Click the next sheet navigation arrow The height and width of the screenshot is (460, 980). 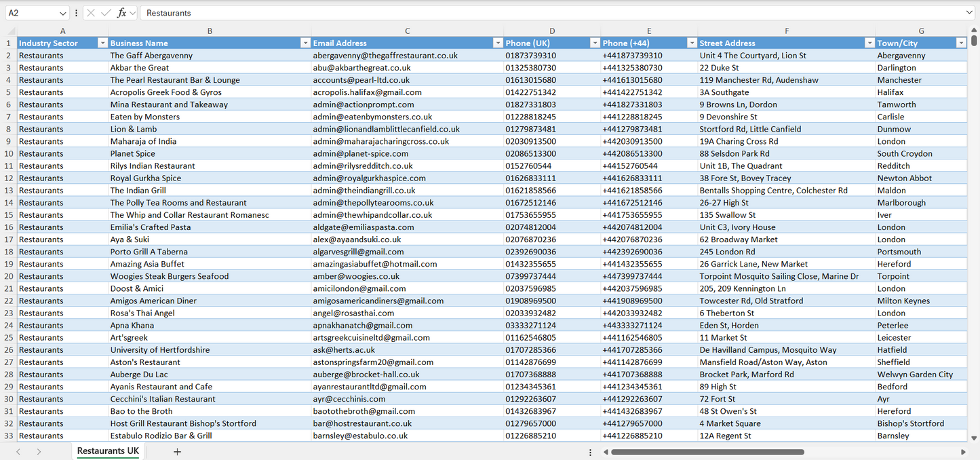(x=39, y=451)
